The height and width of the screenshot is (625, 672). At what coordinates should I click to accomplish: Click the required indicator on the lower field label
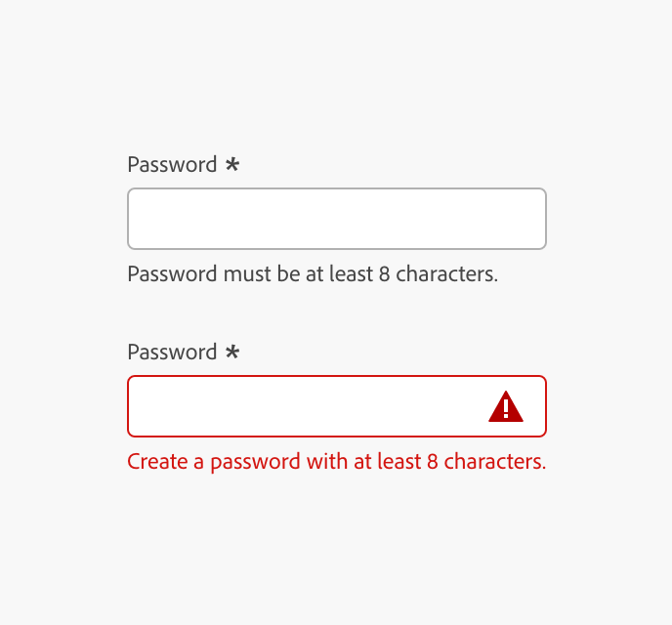pyautogui.click(x=232, y=353)
